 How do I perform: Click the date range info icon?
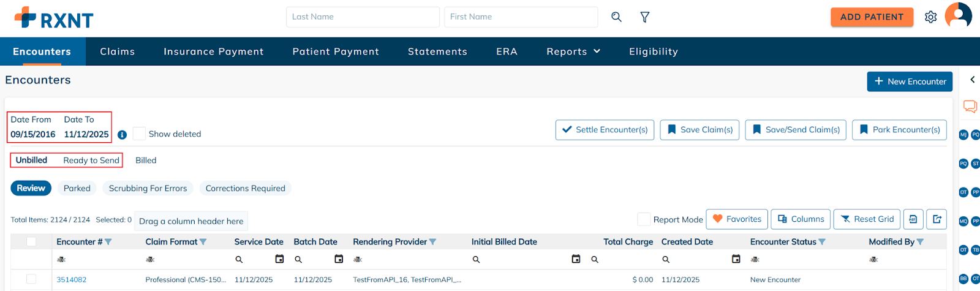(123, 135)
